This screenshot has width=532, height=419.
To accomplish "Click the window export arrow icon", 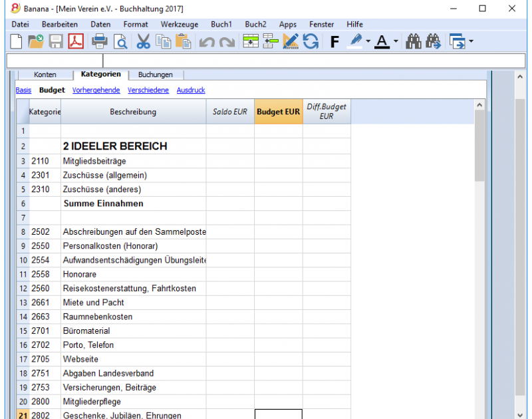I will [458, 41].
